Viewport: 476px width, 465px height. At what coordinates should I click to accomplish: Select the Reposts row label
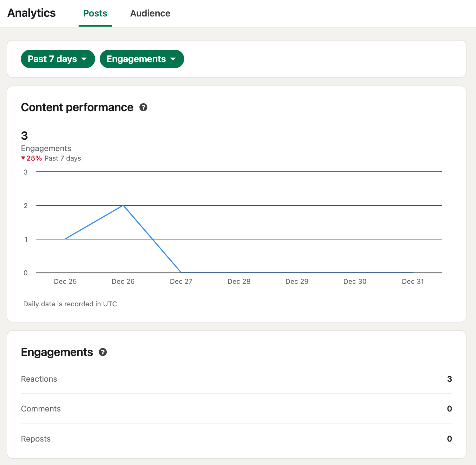(x=36, y=439)
